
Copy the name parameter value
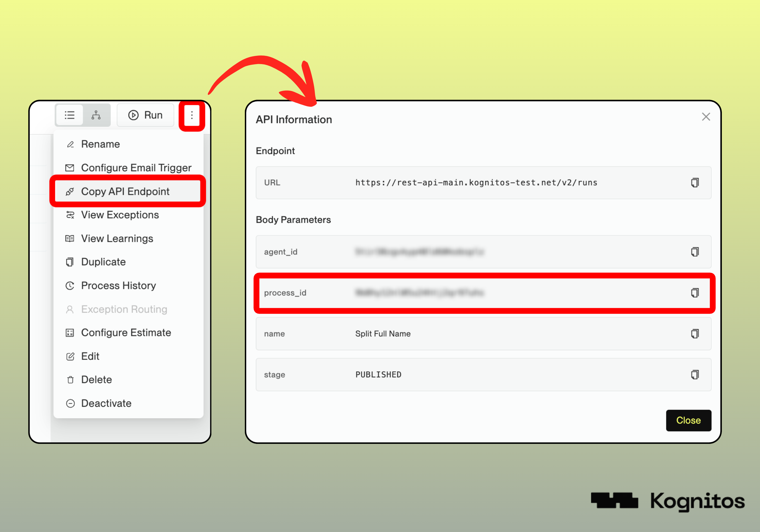[695, 334]
